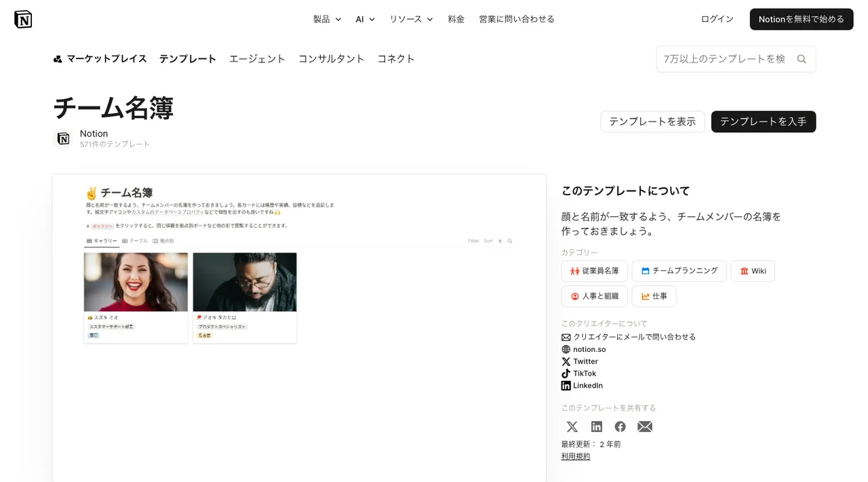Go to マーケットプレイス home
The image size is (868, 482).
[x=100, y=59]
